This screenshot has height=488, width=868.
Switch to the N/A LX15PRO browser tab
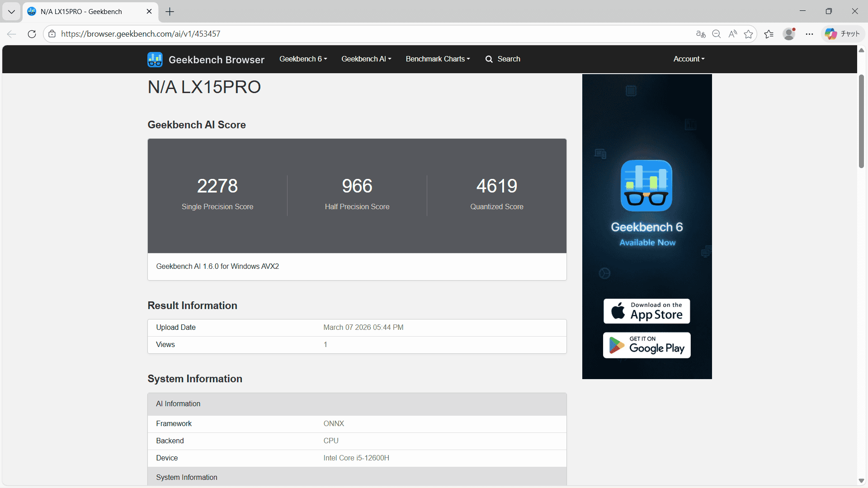click(x=81, y=12)
